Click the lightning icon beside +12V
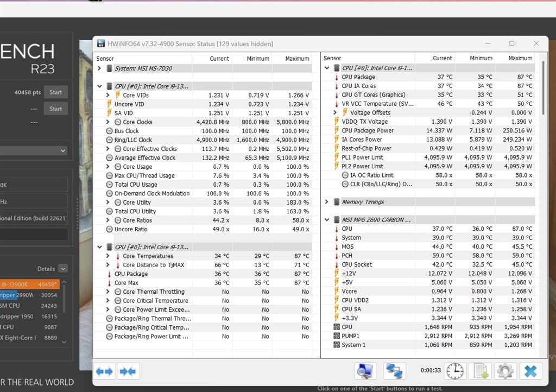The width and height of the screenshot is (556, 392). tap(337, 273)
